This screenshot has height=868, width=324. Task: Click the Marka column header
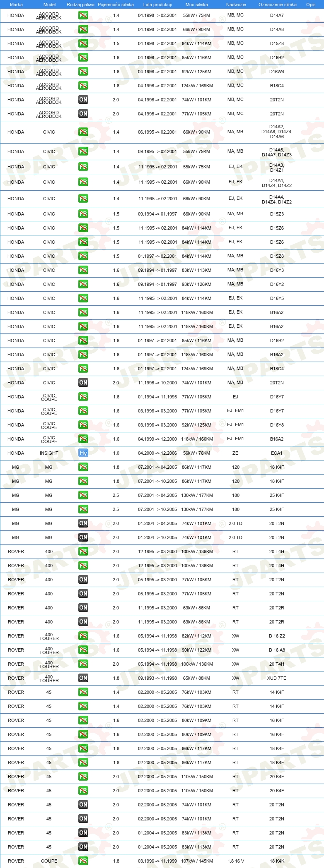tap(16, 5)
